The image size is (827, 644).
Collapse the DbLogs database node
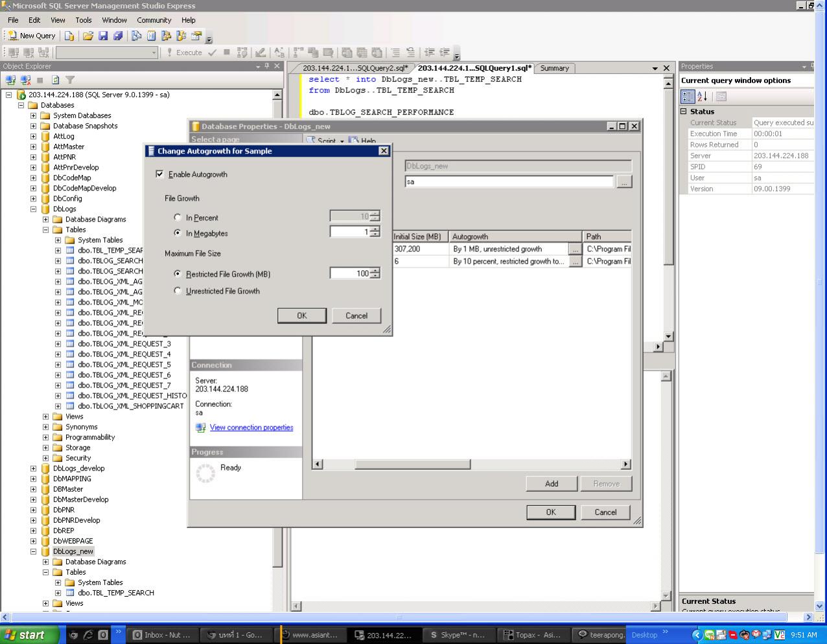click(33, 209)
